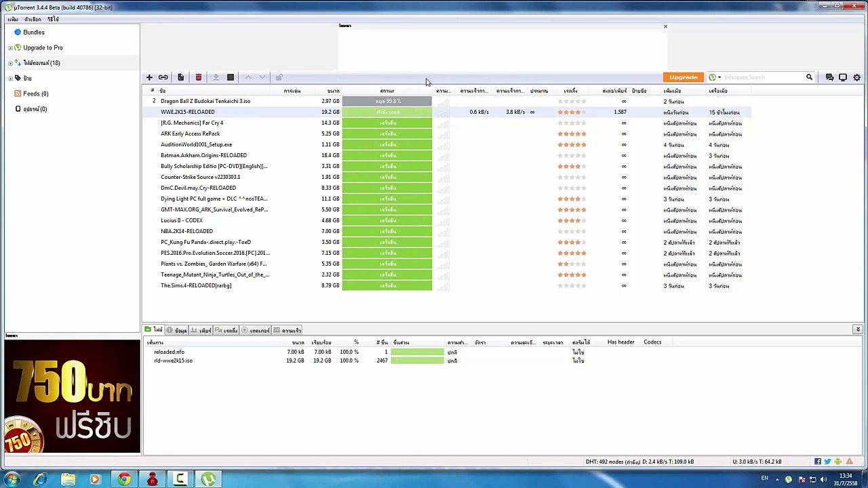Switch to the Trackers tab in detail pane

pos(256,330)
